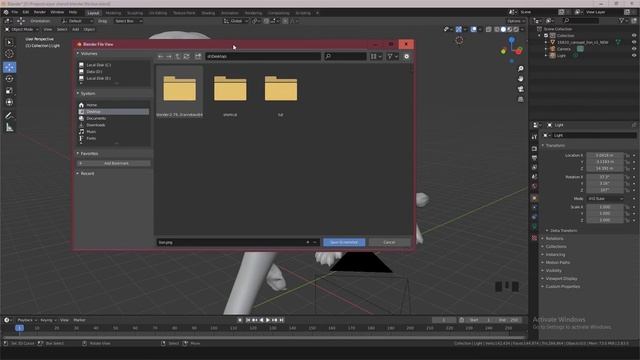Go forward to the next folder in File View
Image resolution: width=640 pixels, height=360 pixels.
click(169, 56)
